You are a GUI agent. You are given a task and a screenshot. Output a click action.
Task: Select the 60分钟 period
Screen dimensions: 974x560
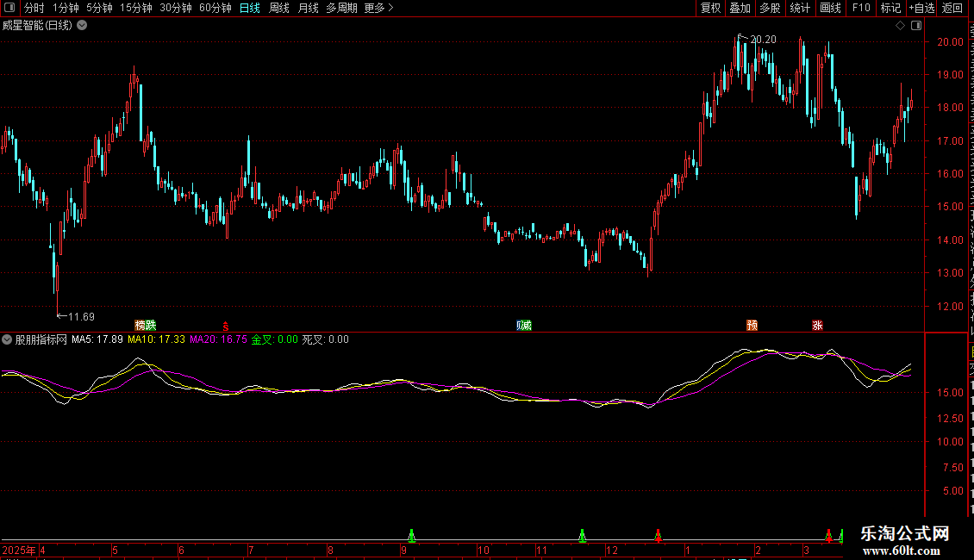tap(215, 8)
